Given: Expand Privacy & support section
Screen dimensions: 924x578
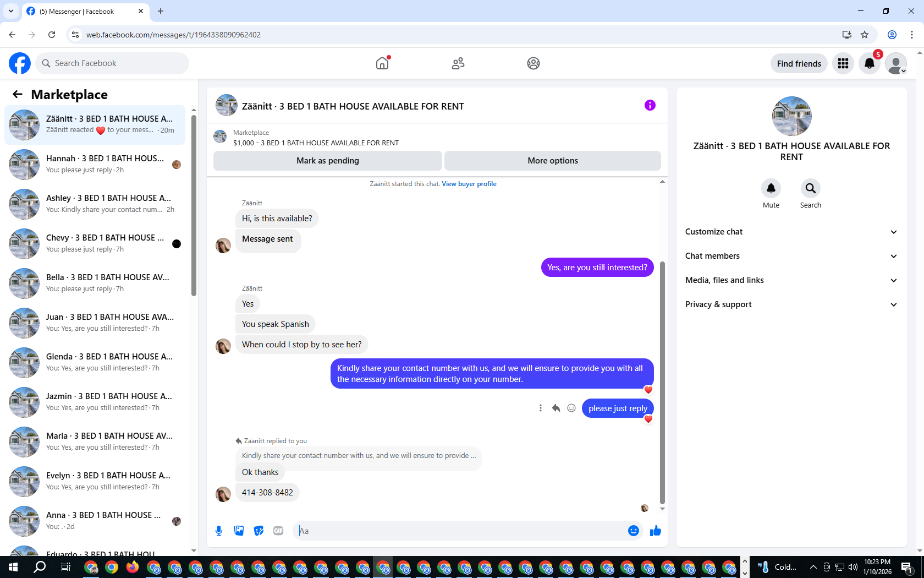Looking at the screenshot, I should (791, 304).
